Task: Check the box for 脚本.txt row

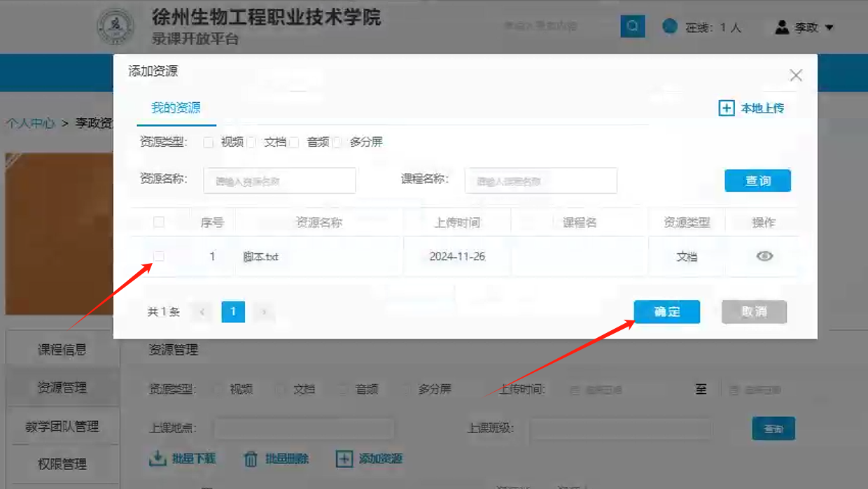Action: (159, 257)
